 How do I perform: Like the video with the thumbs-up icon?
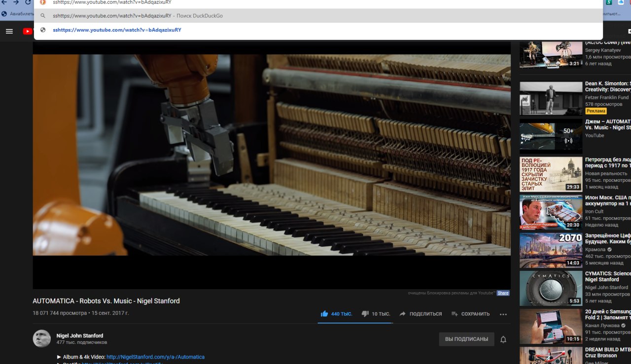(324, 314)
